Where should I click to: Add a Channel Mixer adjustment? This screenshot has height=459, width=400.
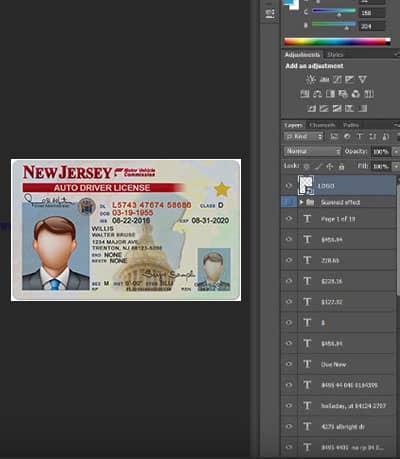[356, 94]
